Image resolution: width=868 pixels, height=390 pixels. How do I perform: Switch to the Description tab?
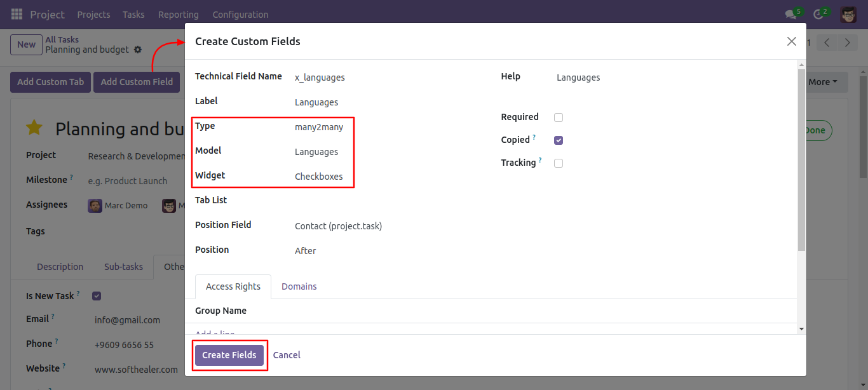(x=60, y=267)
